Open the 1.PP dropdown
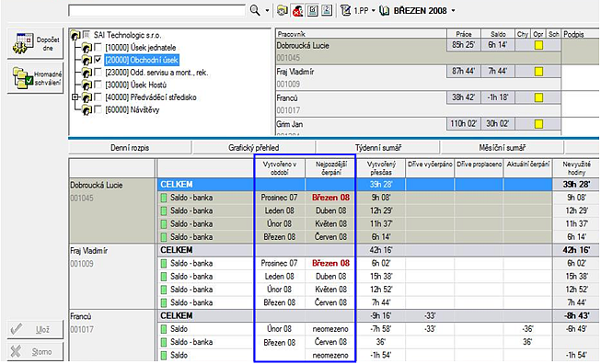Screen dimensions: 601x364 tap(374, 11)
